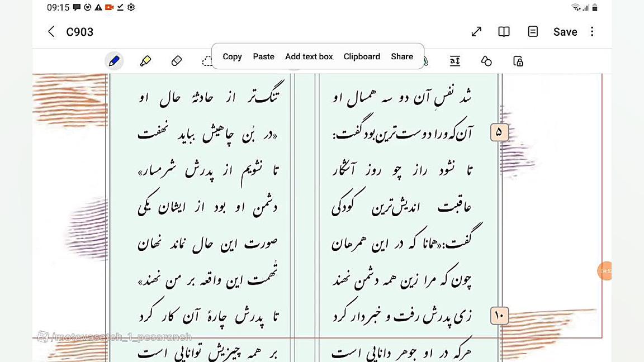Choose Paste in the popup menu
644x362 pixels.
tap(264, 56)
